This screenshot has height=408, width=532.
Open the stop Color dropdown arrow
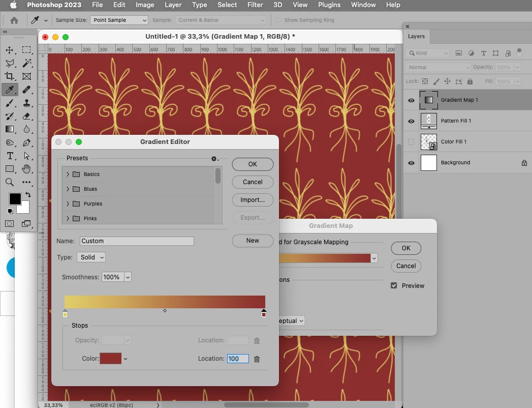coord(126,359)
